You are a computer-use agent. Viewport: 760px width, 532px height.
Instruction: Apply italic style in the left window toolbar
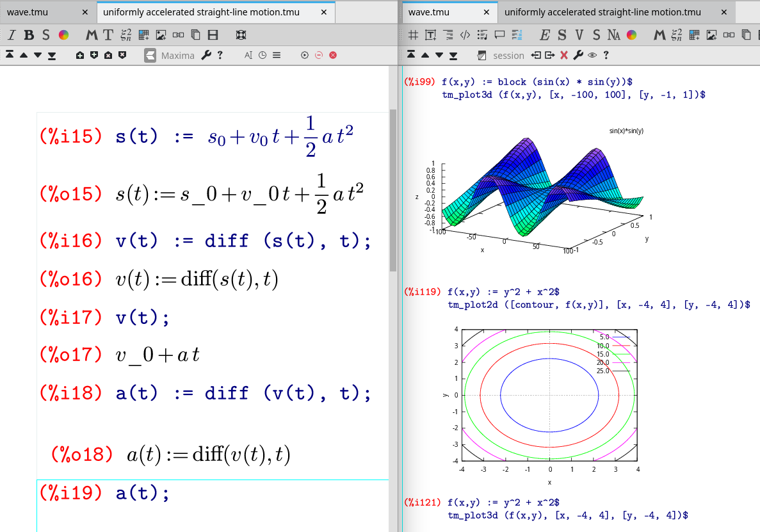tap(12, 35)
